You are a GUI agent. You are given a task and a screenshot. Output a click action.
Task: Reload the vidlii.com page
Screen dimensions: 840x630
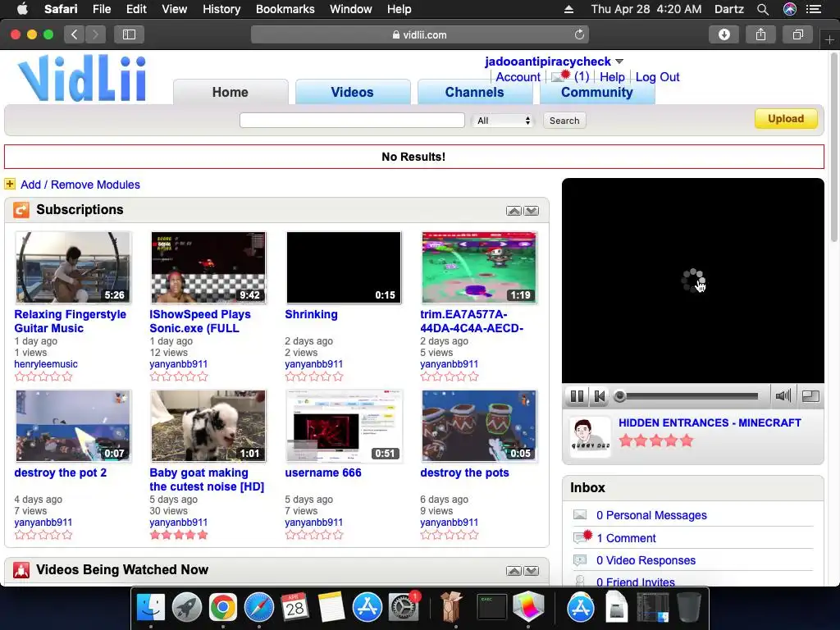tap(579, 34)
